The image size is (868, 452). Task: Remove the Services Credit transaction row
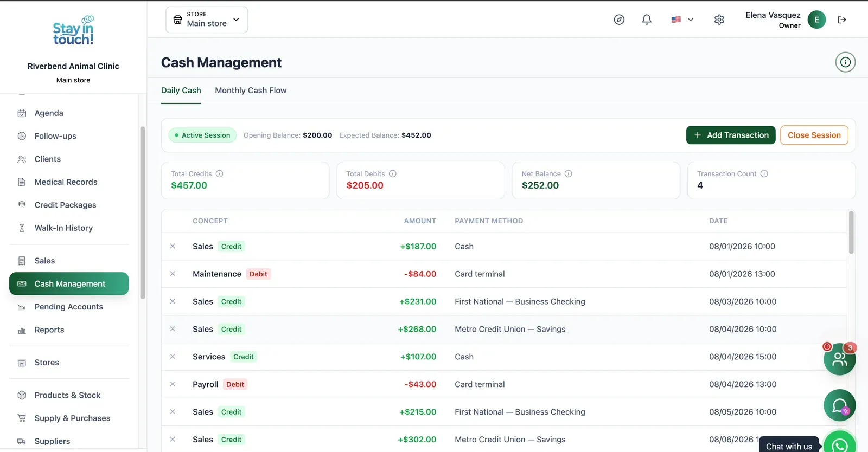(173, 357)
